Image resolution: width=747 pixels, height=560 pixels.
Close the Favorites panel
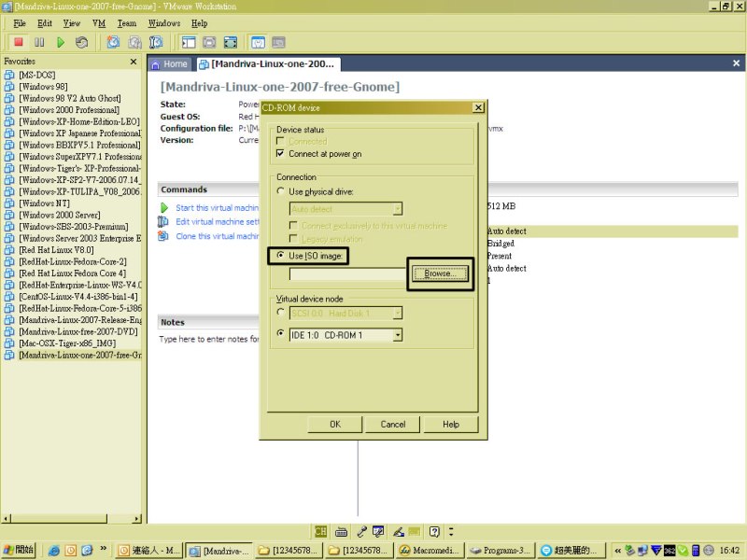pyautogui.click(x=134, y=62)
